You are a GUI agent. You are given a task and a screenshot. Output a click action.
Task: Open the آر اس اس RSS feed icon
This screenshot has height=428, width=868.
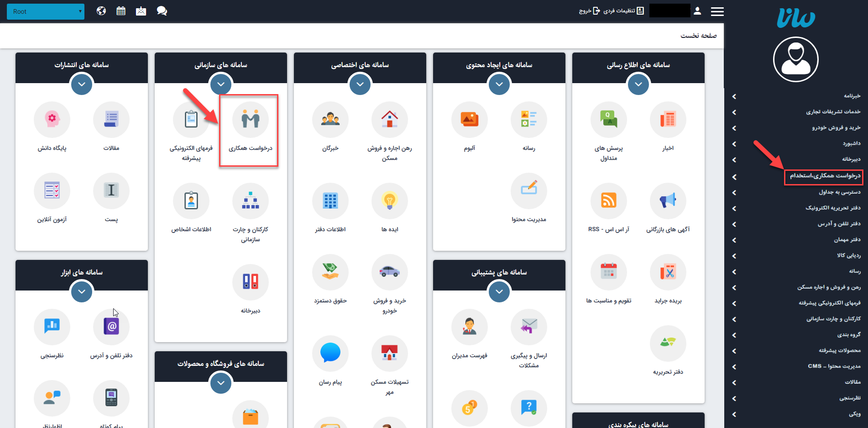coord(609,201)
